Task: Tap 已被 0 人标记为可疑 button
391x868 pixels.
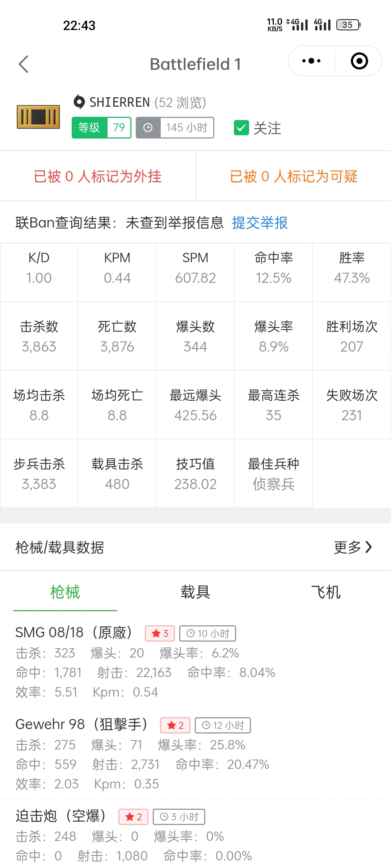Action: (x=294, y=176)
